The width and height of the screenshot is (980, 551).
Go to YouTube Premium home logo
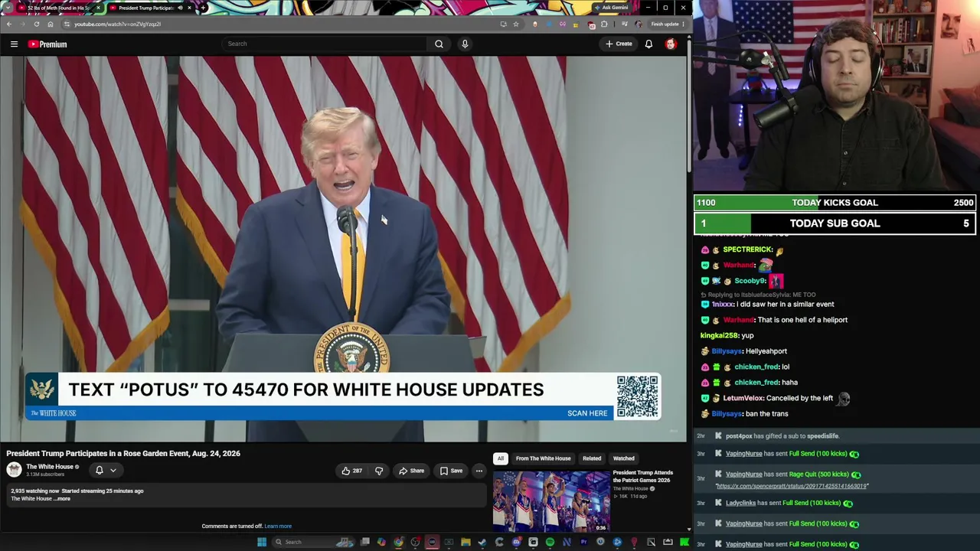[48, 44]
